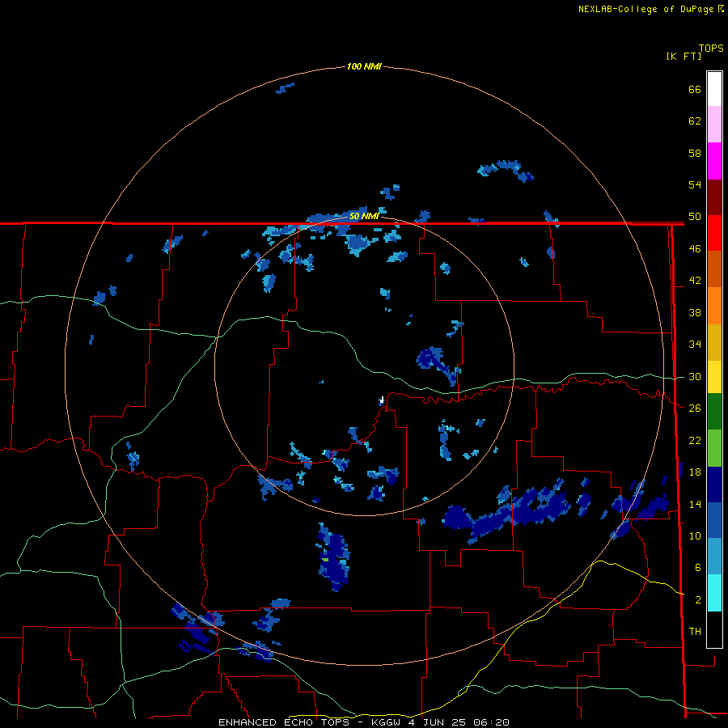The image size is (728, 728).
Task: Click the legend value 14
Action: click(695, 504)
